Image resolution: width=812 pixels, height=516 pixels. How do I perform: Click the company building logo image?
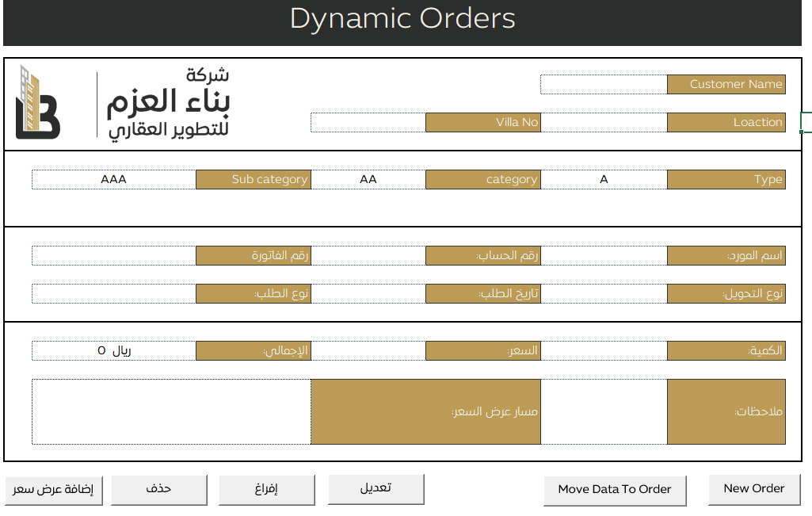coord(38,102)
